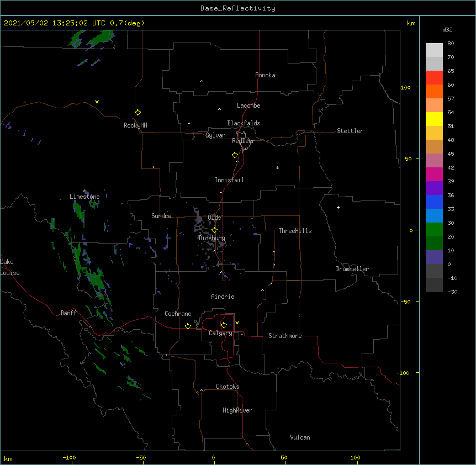This screenshot has width=476, height=465.
Task: Click the Olds town label
Action: (x=214, y=218)
